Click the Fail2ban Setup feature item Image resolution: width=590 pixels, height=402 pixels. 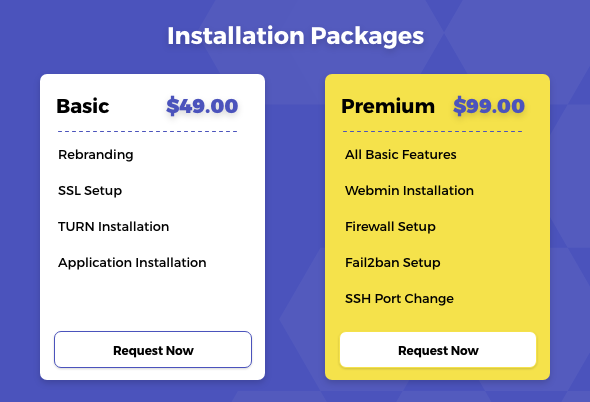pos(392,262)
